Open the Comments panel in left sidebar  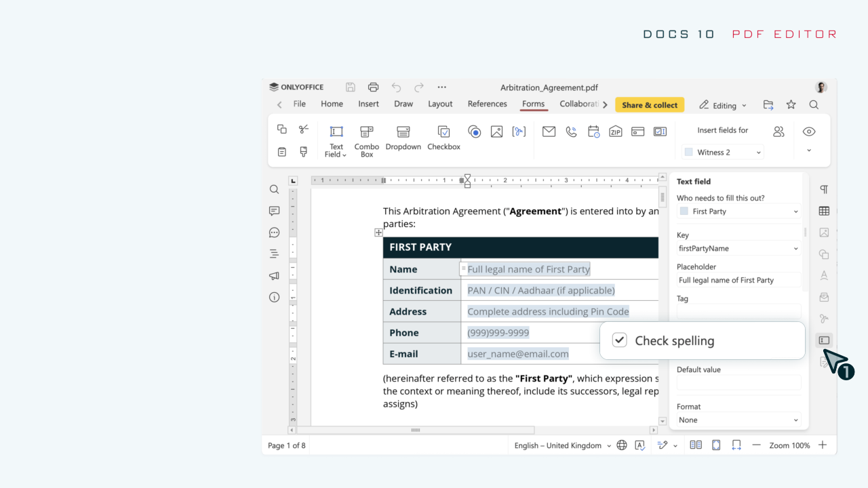click(274, 211)
